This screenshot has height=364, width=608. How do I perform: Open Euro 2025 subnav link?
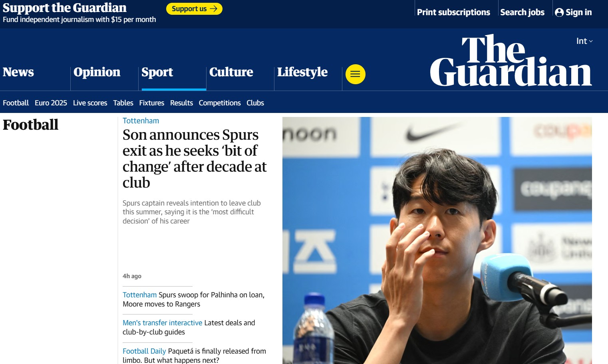(51, 103)
